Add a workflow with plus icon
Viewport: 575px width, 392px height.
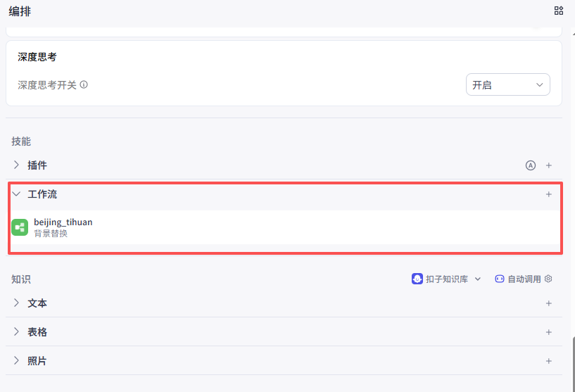point(549,194)
